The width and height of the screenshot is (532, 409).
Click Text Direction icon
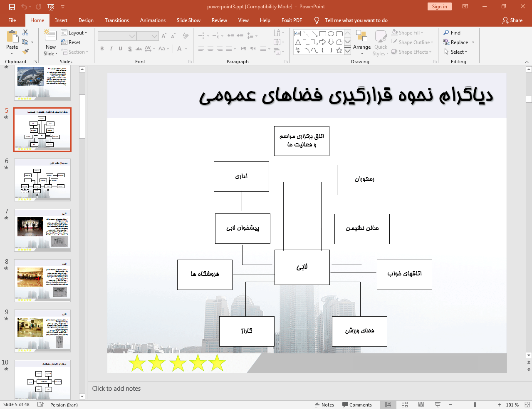pos(279,32)
